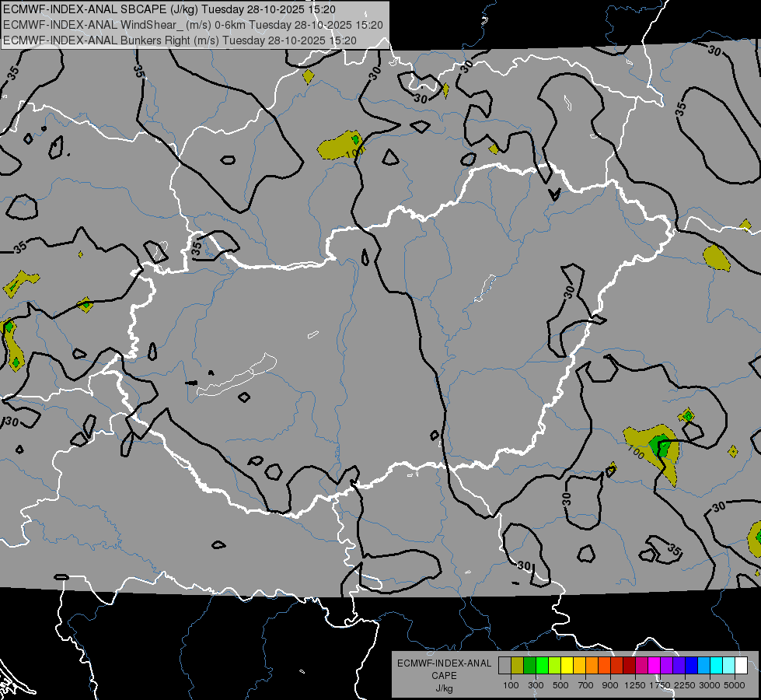
Task: Pick the dark green legend swatch
Action: pyautogui.click(x=529, y=666)
